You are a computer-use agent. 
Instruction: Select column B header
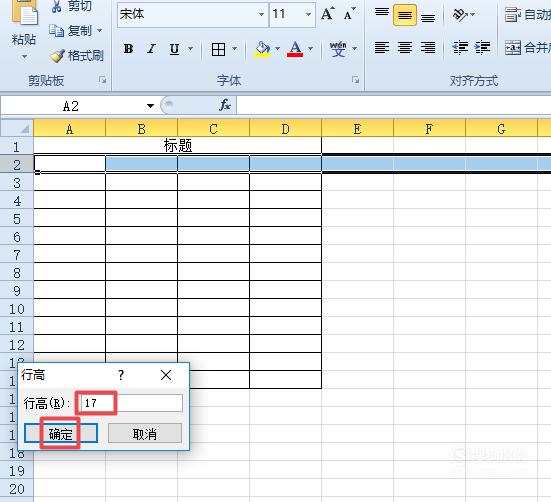coord(142,129)
